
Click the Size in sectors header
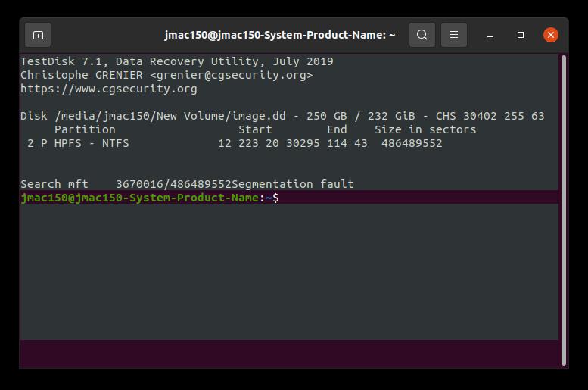coord(425,129)
